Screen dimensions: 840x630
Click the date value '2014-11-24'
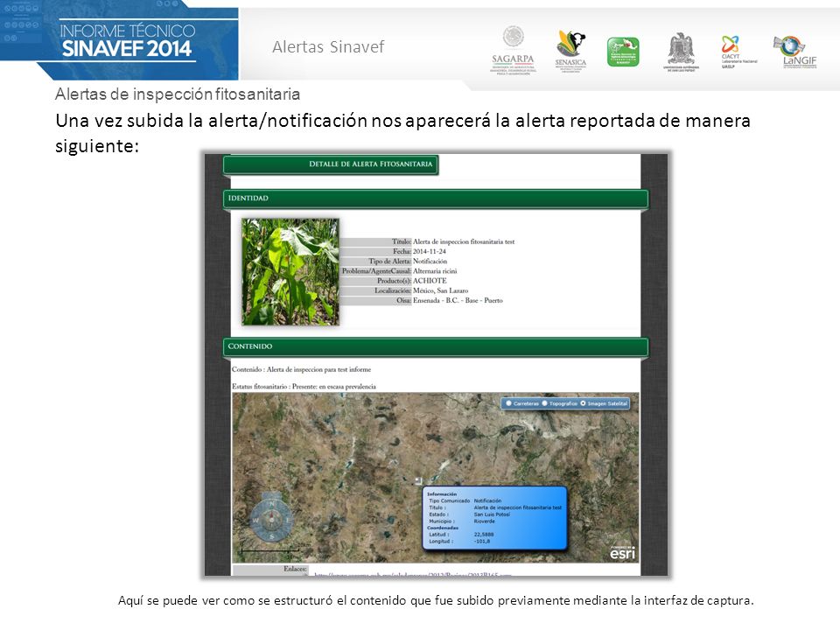coord(429,251)
